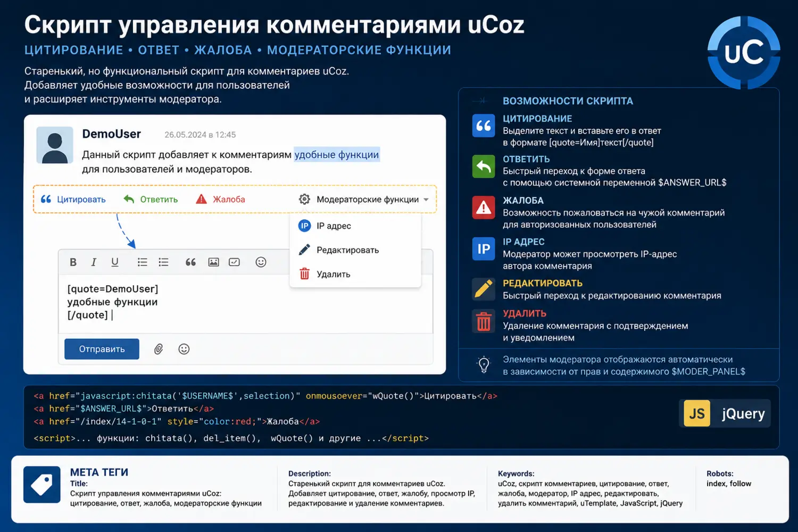
Task: Attach a file with the paperclip icon
Action: click(159, 350)
